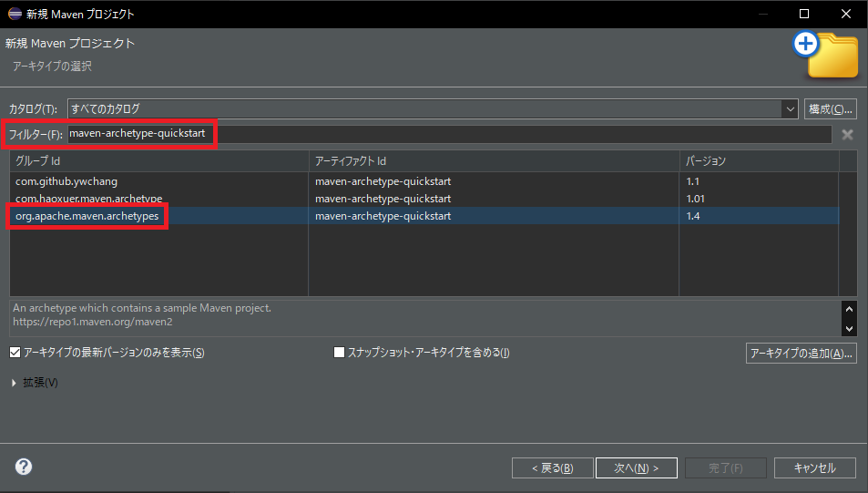Expand the 拡張(V) section
The height and width of the screenshot is (493, 868).
pyautogui.click(x=14, y=383)
